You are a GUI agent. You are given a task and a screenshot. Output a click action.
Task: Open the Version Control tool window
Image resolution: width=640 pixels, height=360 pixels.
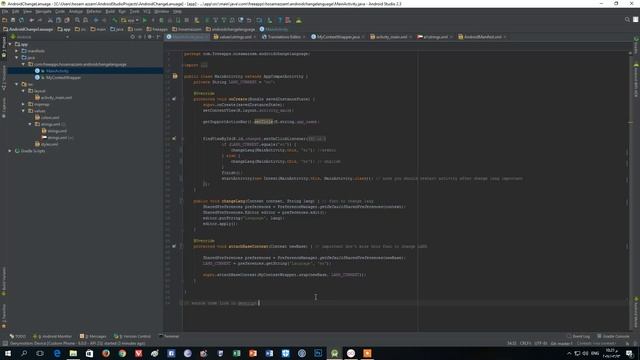click(x=133, y=336)
